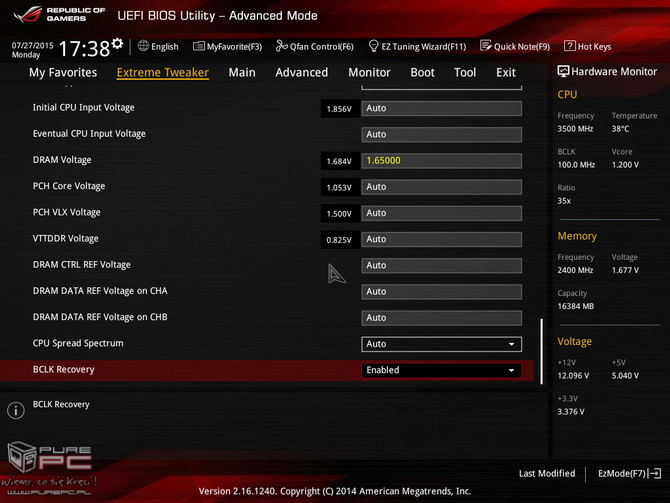Click the +12V 12.096 V reading
This screenshot has width=670, height=503.
coord(573,376)
